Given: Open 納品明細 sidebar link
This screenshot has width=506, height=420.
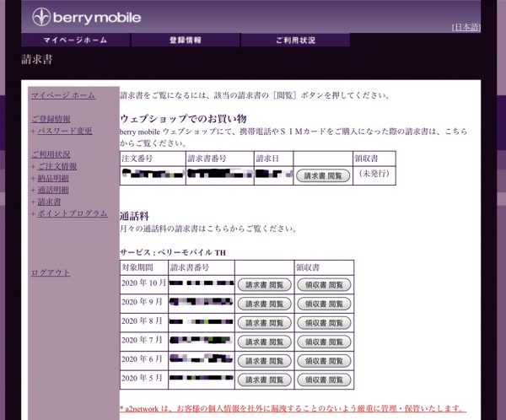Looking at the screenshot, I should [x=53, y=178].
